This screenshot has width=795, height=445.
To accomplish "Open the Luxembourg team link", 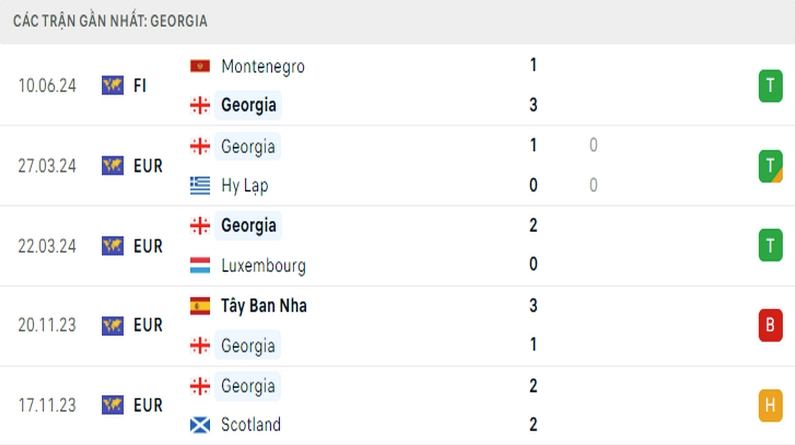I will (263, 266).
